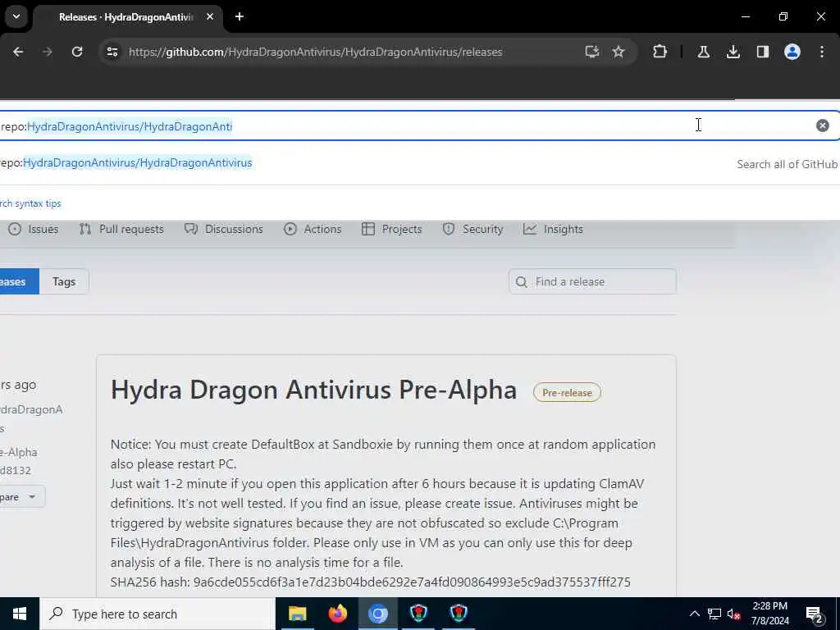Open the Insights tab
This screenshot has width=840, height=630.
coord(553,230)
